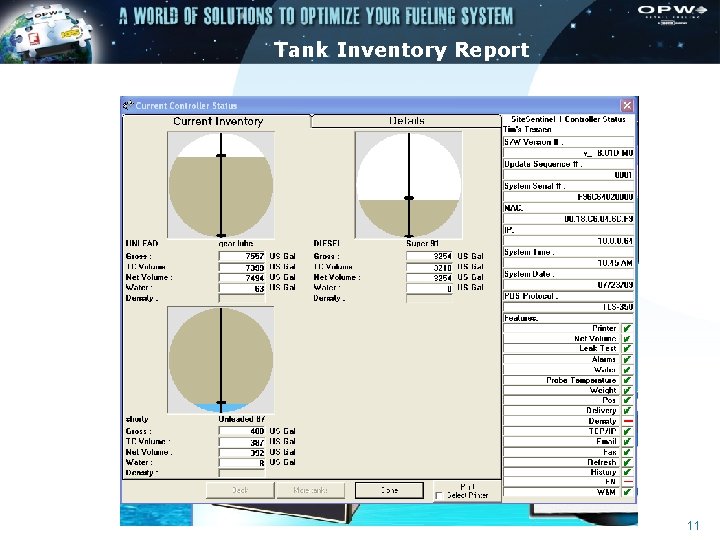
Task: Enable the Select Printer checkbox
Action: tap(439, 495)
